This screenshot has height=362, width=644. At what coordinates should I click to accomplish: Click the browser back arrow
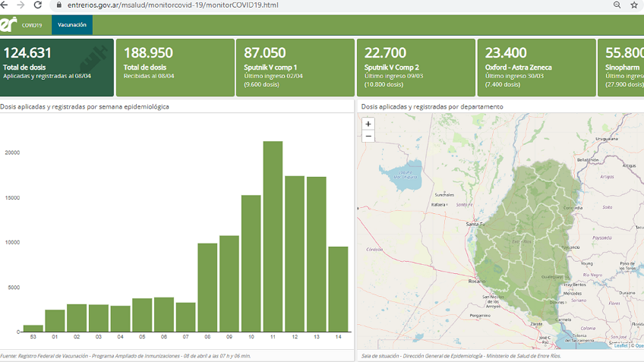click(x=4, y=5)
